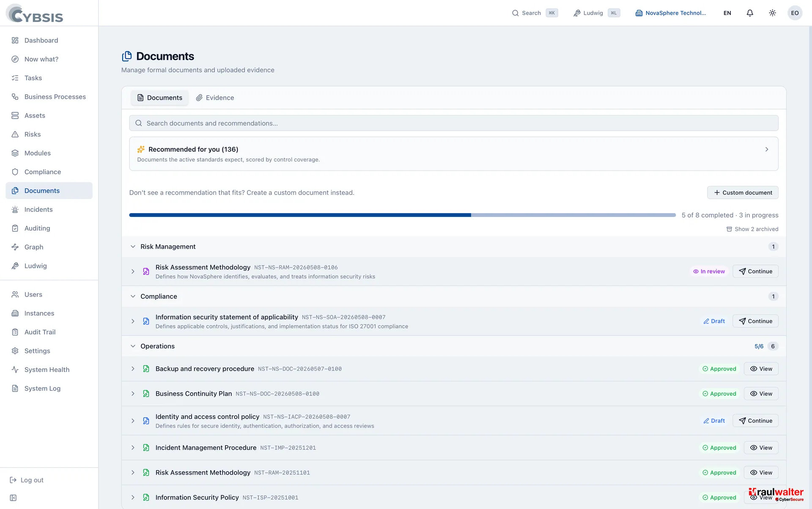Click the Users icon in sidebar

[x=15, y=295]
